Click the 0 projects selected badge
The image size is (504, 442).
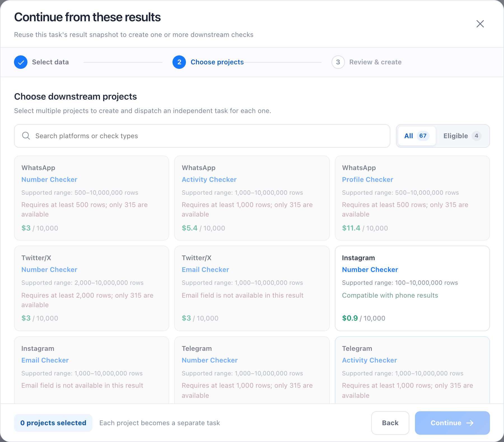click(53, 423)
